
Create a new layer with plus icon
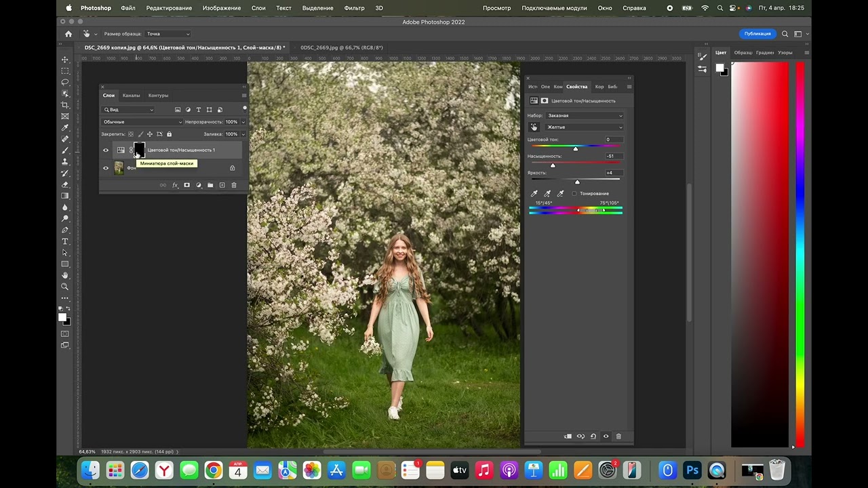point(222,185)
